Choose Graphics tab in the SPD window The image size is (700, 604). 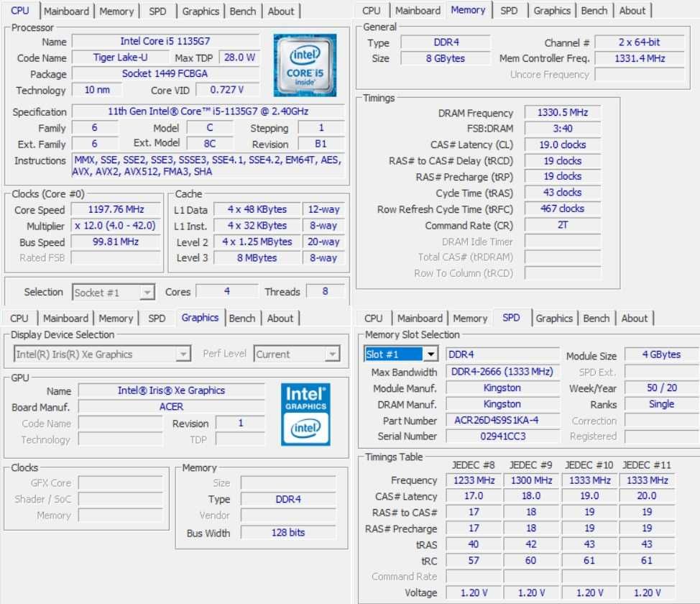click(x=554, y=319)
